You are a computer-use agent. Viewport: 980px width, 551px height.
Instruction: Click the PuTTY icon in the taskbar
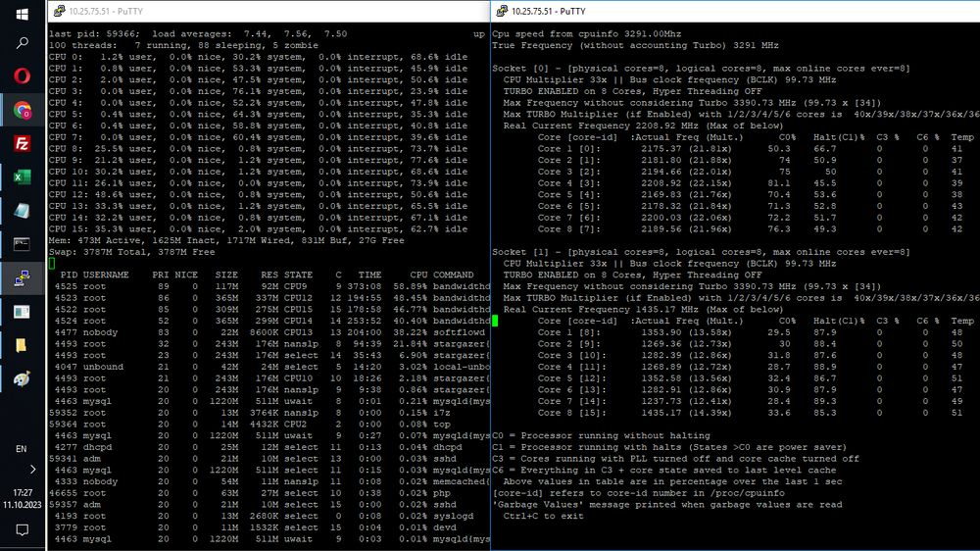(x=22, y=277)
